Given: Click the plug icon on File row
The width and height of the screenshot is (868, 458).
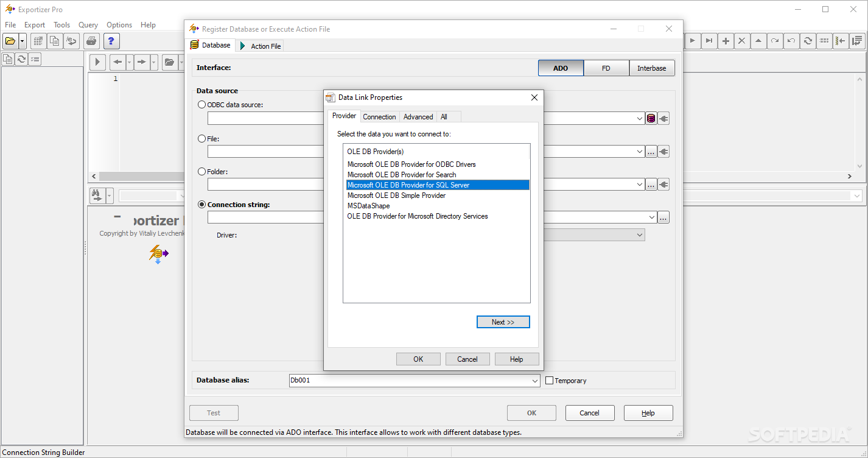Looking at the screenshot, I should (663, 152).
